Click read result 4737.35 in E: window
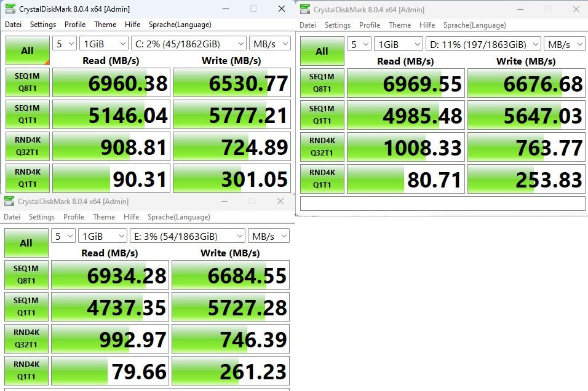This screenshot has height=391, width=588. click(x=110, y=307)
